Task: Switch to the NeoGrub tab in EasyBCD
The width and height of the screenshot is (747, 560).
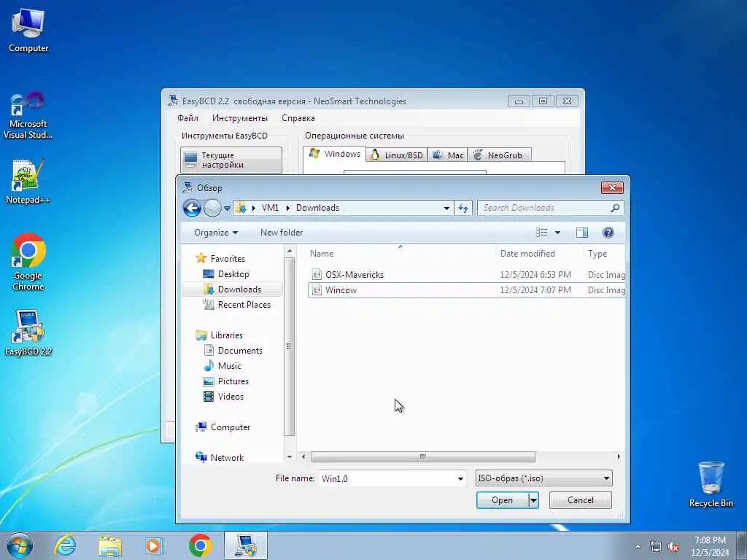Action: tap(499, 155)
